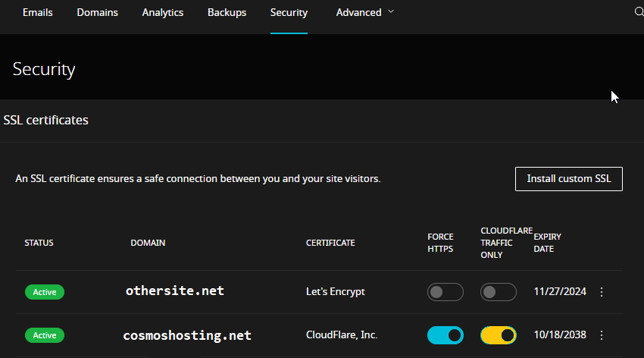The image size is (644, 358).
Task: Click the STATUS column header
Action: point(39,243)
